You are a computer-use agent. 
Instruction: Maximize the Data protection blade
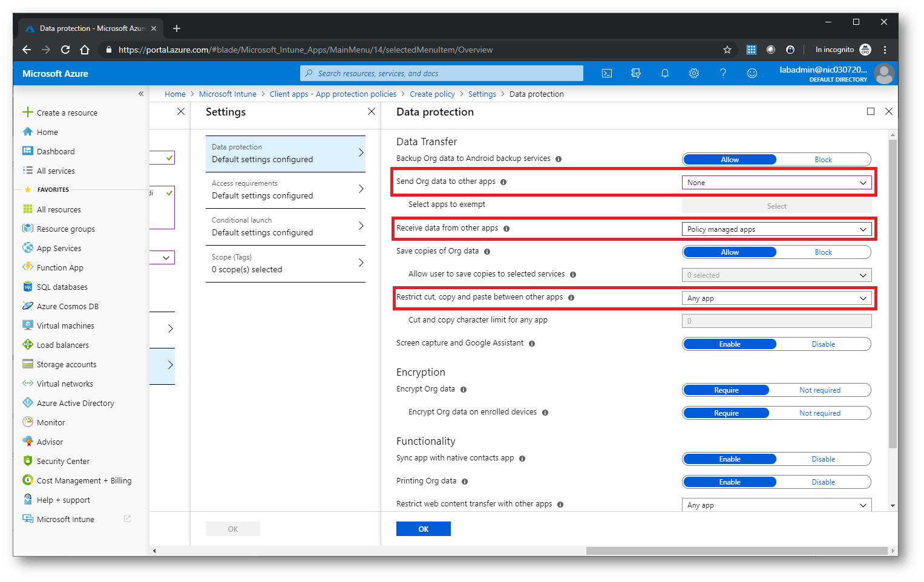click(871, 111)
